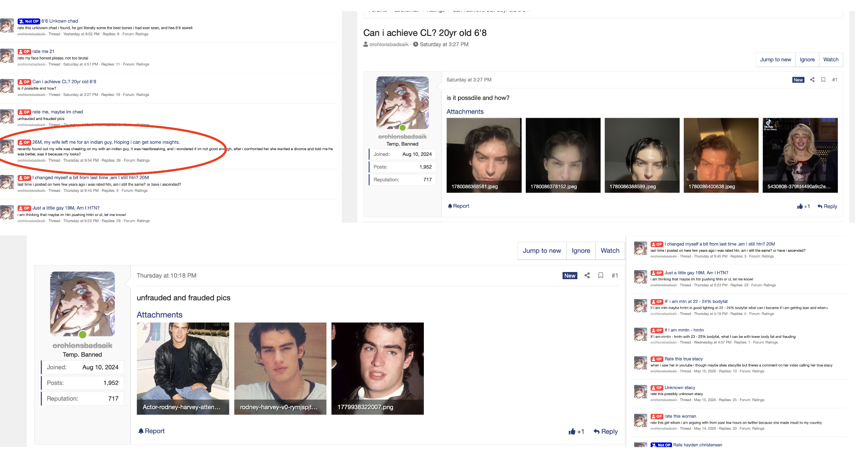This screenshot has width=868, height=453.
Task: Open the 'If I am mmtn - hmtn' thread
Action: (684, 330)
